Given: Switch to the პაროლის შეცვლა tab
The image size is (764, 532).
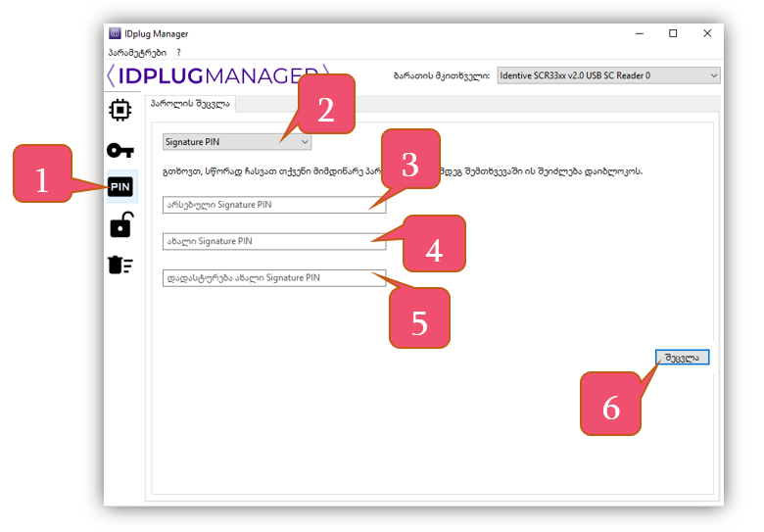Looking at the screenshot, I should 191,104.
